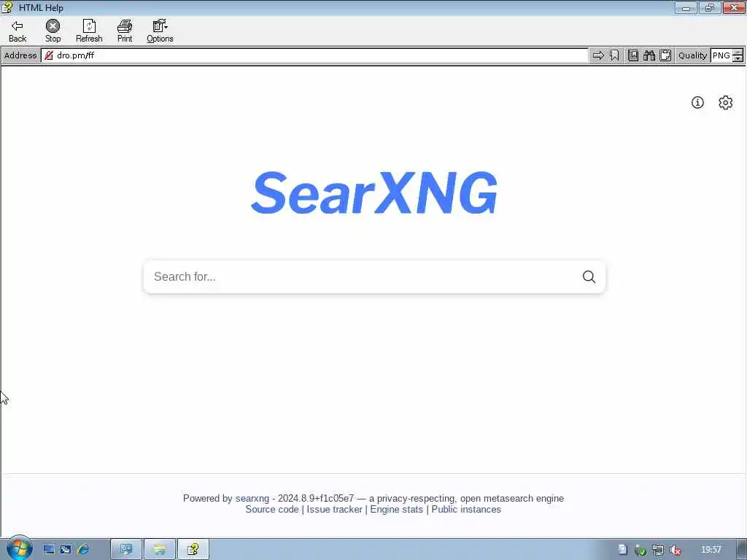Open the Source code link

coord(272,509)
